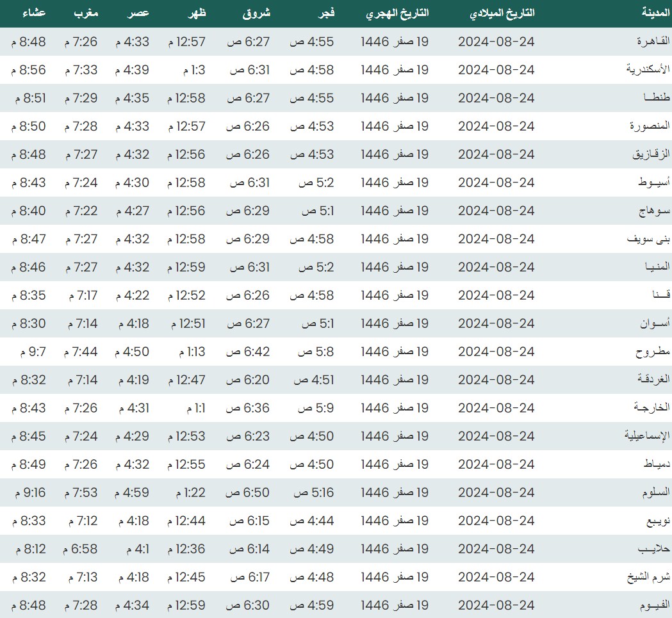Click the Isha time 9:16 for السلوم
The height and width of the screenshot is (618, 672).
point(29,492)
